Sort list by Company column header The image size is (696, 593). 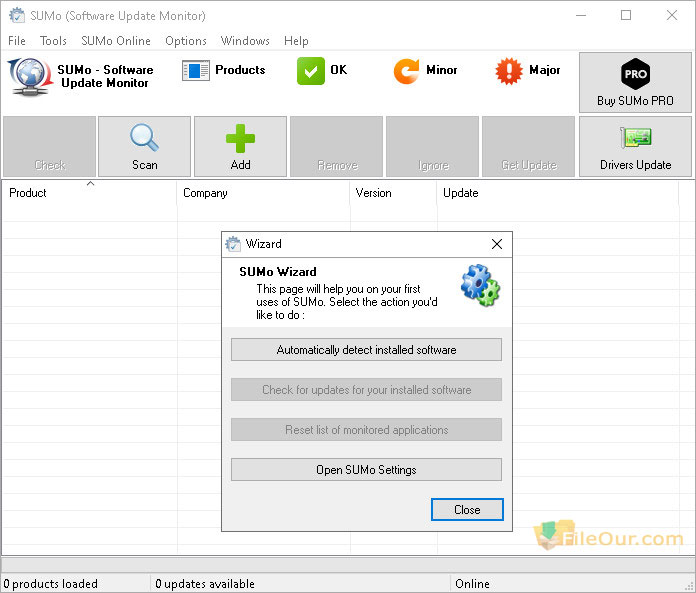click(263, 193)
